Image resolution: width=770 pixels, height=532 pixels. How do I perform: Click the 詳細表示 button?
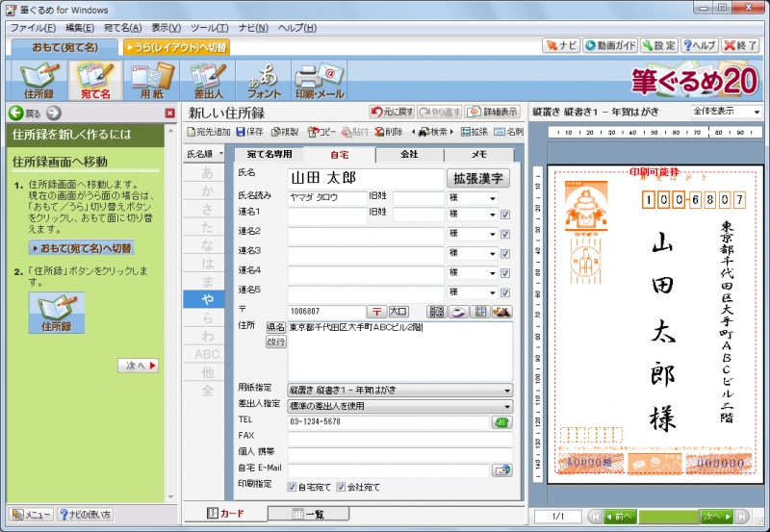[492, 112]
